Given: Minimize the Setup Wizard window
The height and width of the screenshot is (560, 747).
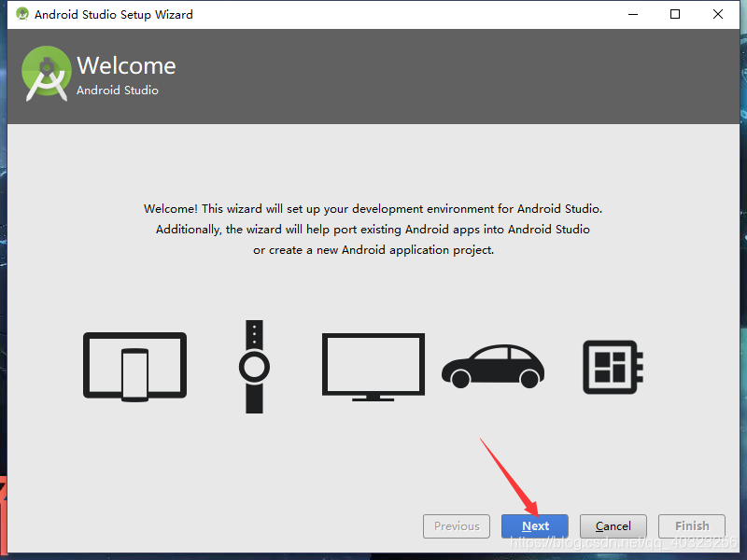Looking at the screenshot, I should click(633, 14).
